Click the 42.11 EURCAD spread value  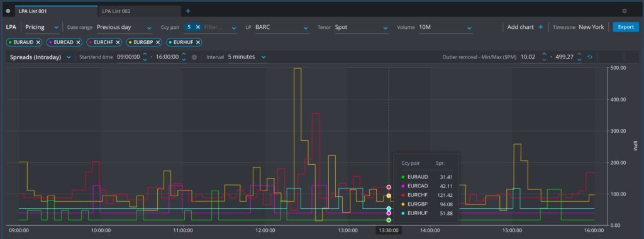[446, 186]
